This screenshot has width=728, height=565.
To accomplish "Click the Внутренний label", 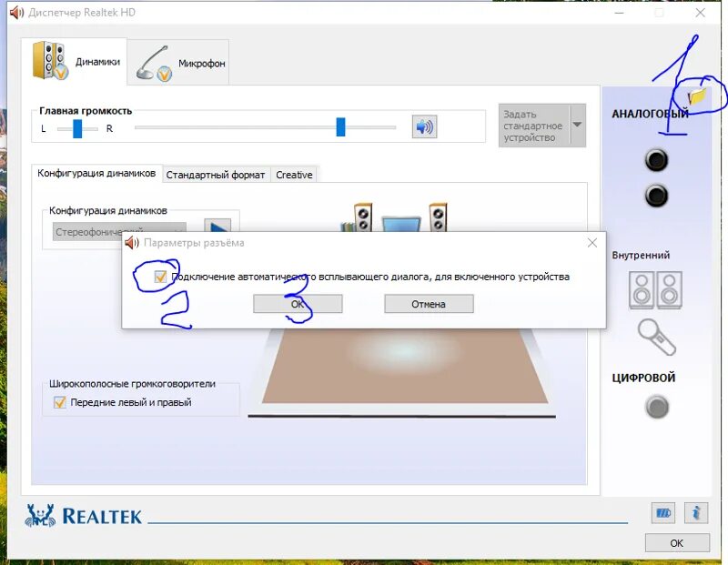I will pyautogui.click(x=641, y=255).
